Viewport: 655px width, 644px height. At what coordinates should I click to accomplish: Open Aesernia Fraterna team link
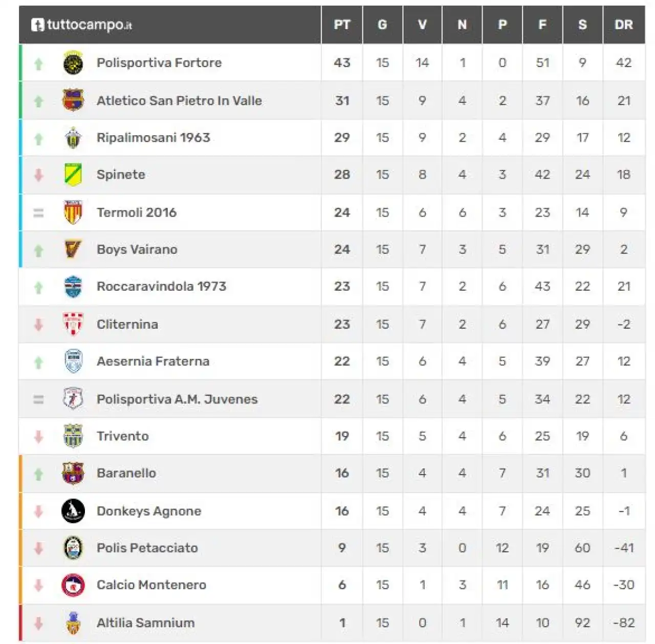[x=153, y=361]
